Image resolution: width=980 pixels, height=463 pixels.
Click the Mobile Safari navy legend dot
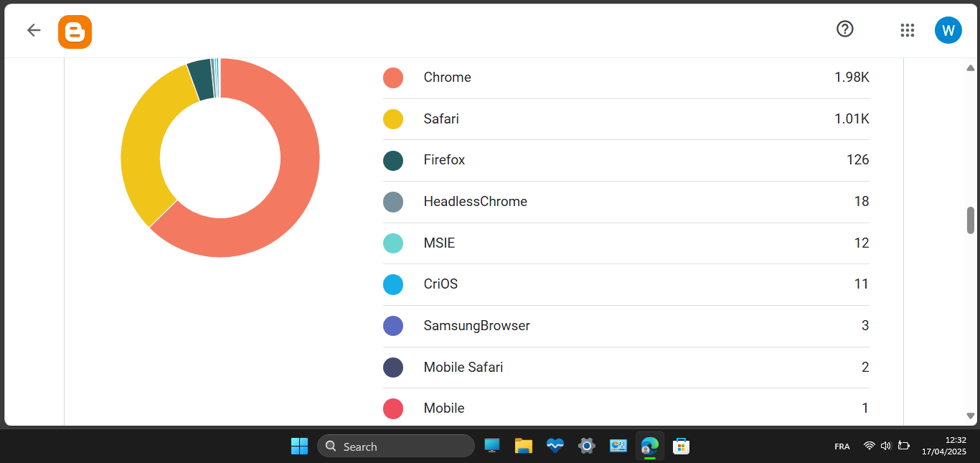click(393, 368)
